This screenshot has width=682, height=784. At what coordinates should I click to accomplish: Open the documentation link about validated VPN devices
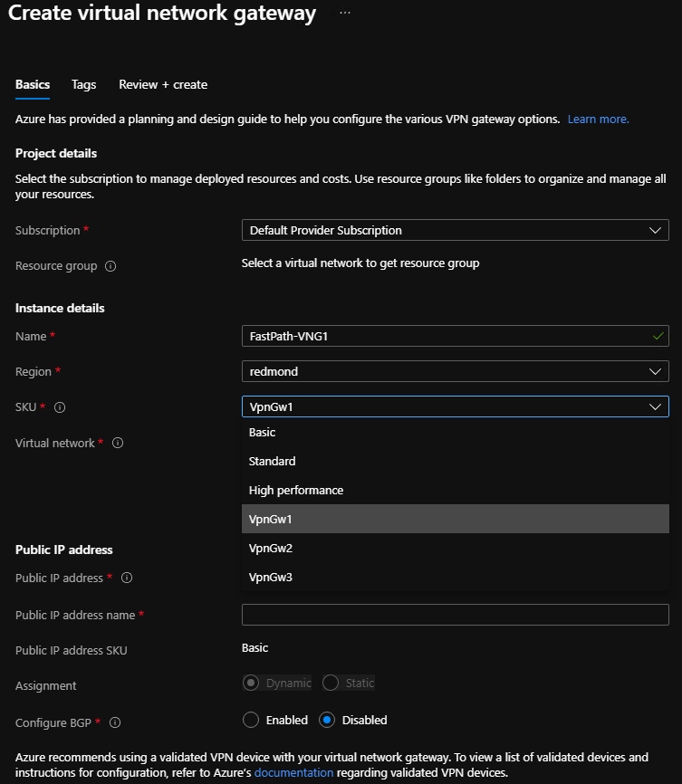[293, 772]
